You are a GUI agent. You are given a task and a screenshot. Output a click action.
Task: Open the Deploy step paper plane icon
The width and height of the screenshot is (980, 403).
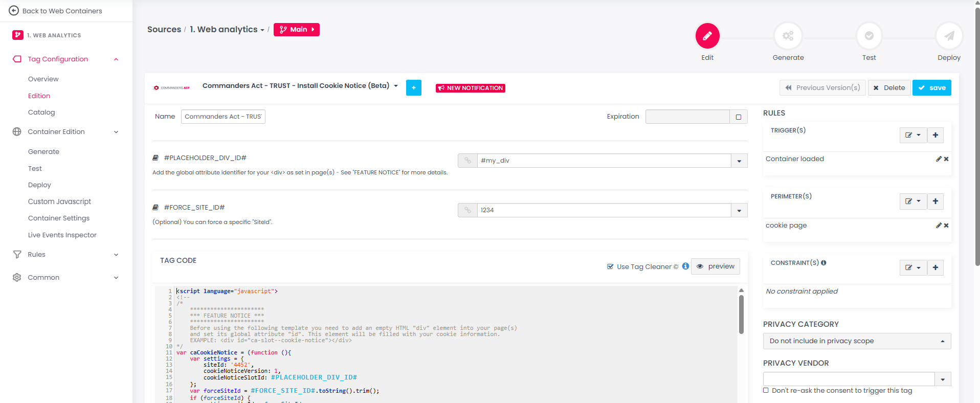pos(949,36)
